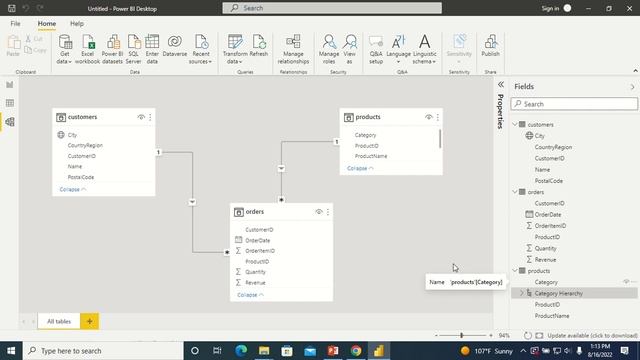The height and width of the screenshot is (360, 640).
Task: Open Dataverse connector
Action: tap(175, 46)
